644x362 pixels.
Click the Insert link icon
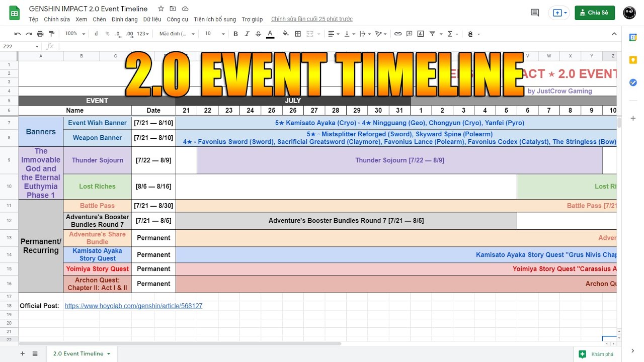398,34
